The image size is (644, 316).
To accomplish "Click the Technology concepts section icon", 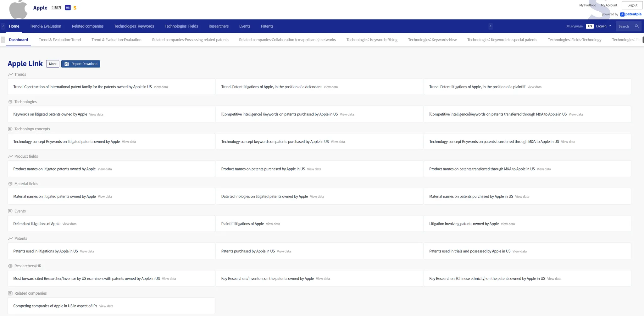I will click(10, 129).
